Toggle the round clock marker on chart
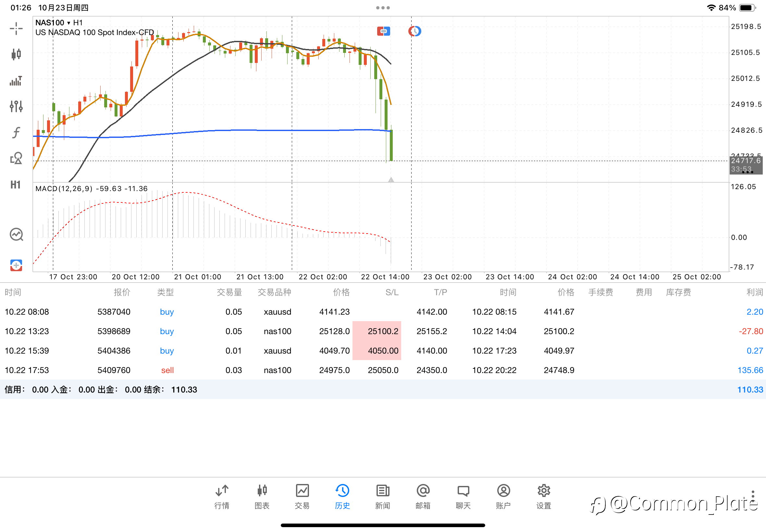 414,31
